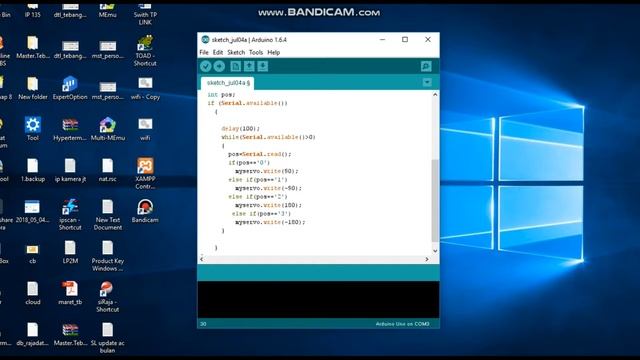Click the horizontal scroll right arrow

427,259
